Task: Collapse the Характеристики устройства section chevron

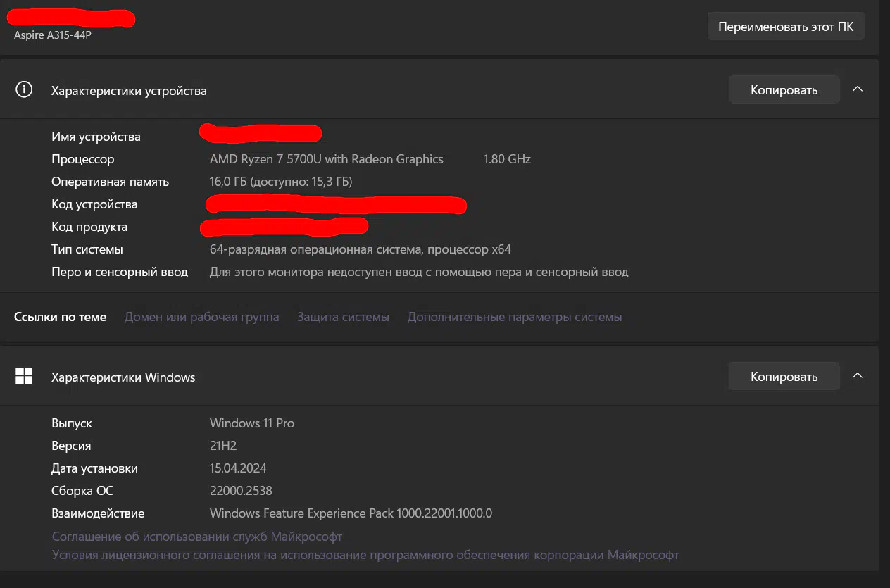Action: (x=858, y=89)
